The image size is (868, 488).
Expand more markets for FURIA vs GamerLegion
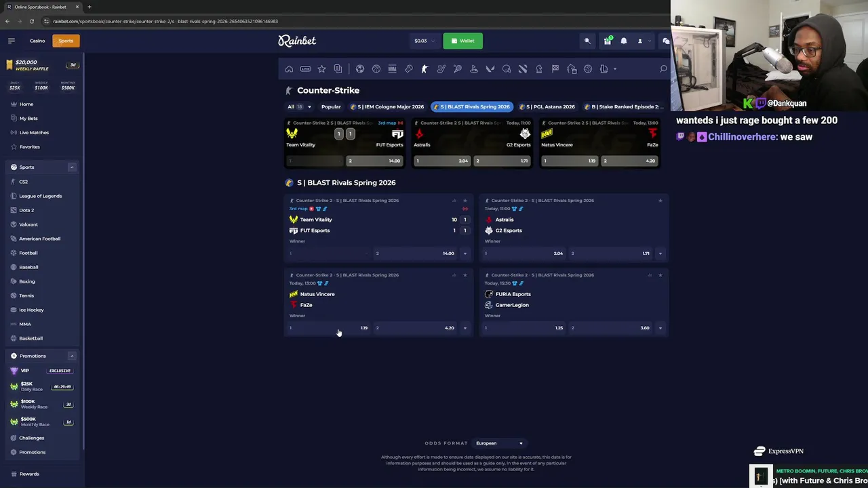pos(660,328)
